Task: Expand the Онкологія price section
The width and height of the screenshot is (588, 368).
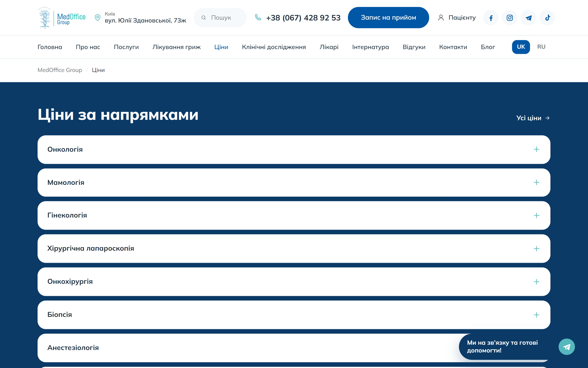Action: tap(294, 149)
